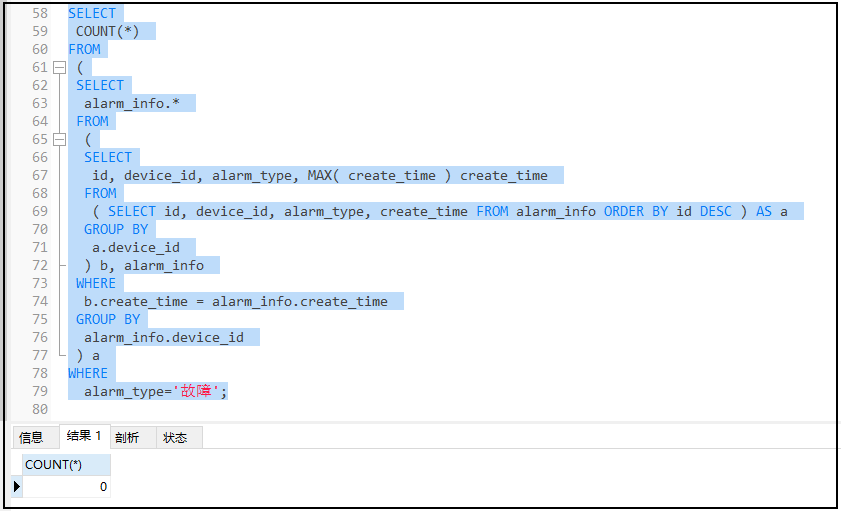Image resolution: width=841 pixels, height=511 pixels.
Task: Click b.create_time in the WHERE clause
Action: (135, 301)
